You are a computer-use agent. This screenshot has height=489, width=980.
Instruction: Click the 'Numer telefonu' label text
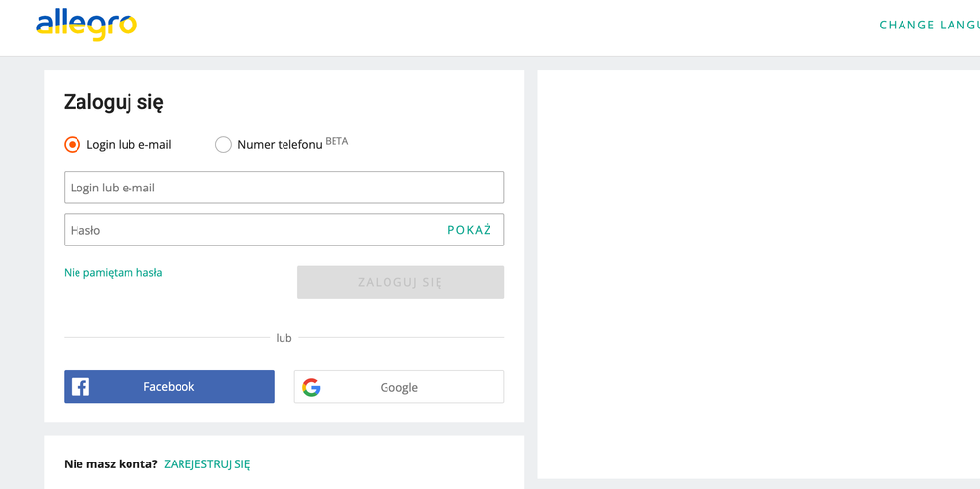(280, 145)
